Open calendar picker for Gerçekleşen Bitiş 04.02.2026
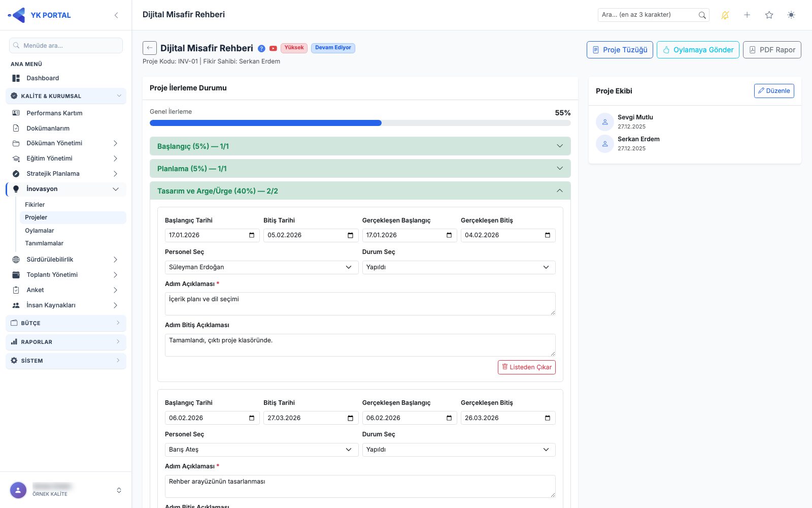The height and width of the screenshot is (508, 812). coord(548,235)
